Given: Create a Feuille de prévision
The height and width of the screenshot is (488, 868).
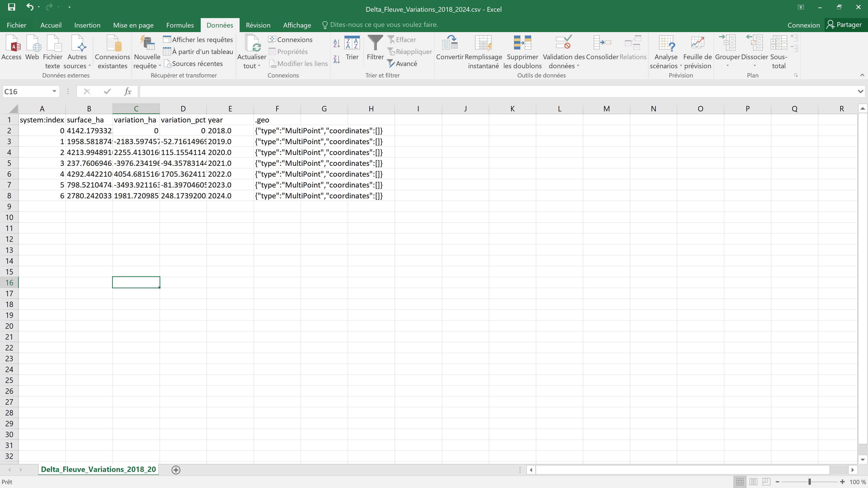Looking at the screenshot, I should pyautogui.click(x=697, y=52).
